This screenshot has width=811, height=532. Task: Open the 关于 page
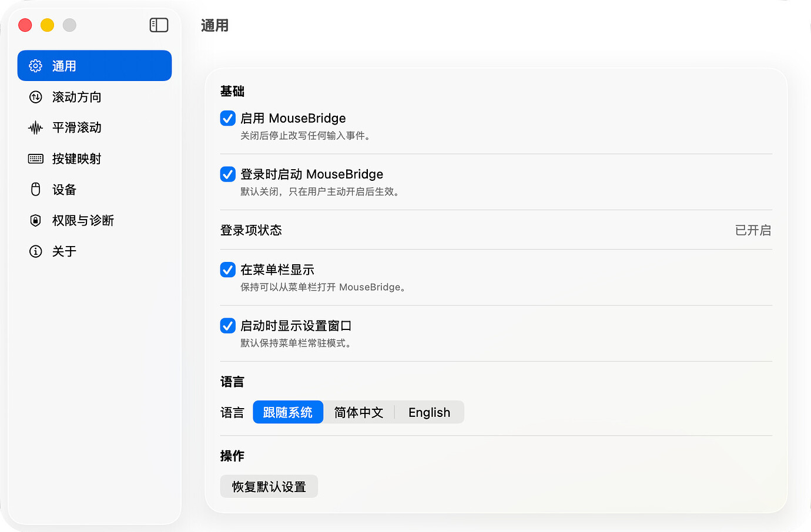point(95,251)
